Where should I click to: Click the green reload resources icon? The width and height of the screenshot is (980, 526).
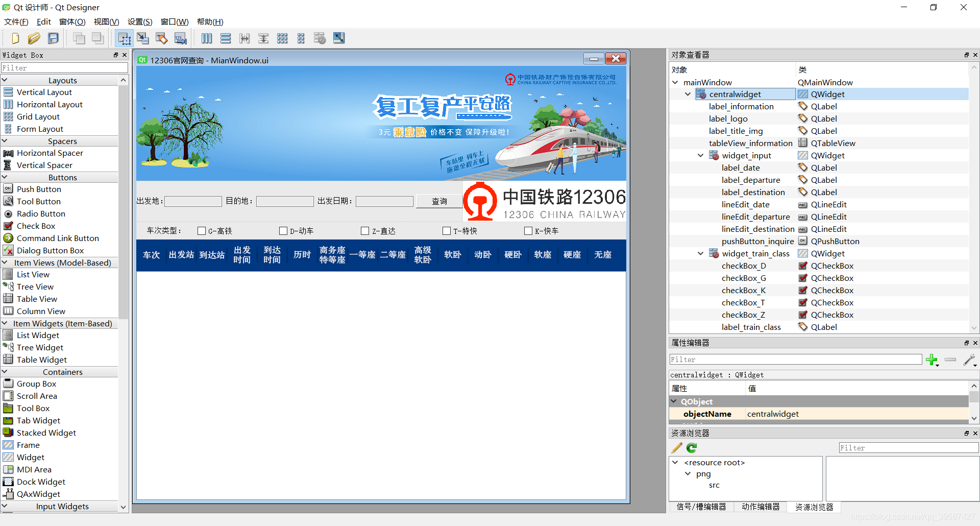pyautogui.click(x=692, y=448)
